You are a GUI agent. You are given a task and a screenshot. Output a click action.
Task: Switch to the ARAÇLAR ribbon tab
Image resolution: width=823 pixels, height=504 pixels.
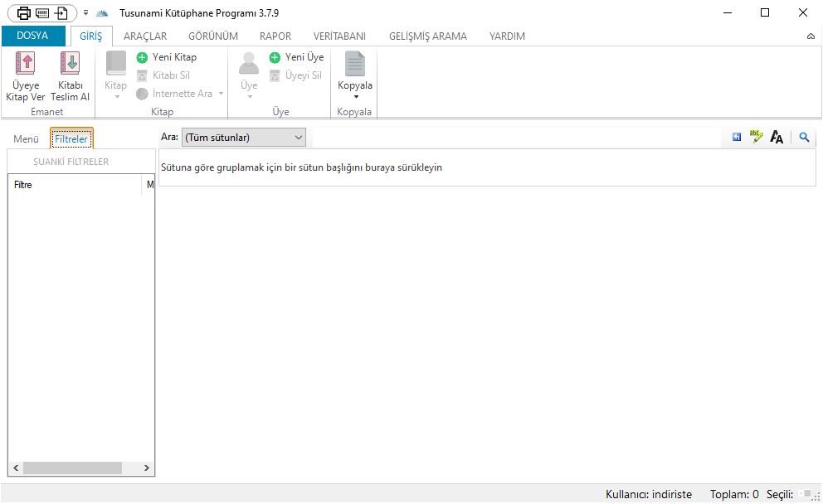tap(145, 36)
